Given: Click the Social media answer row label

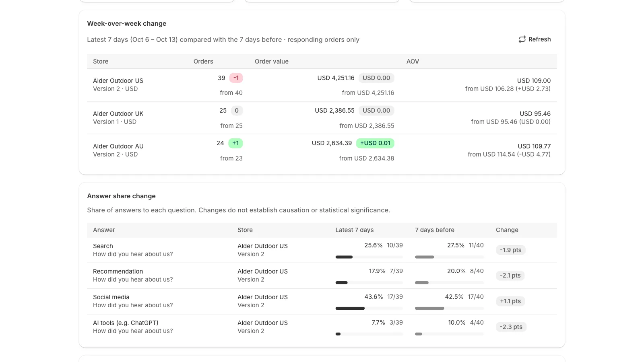Looking at the screenshot, I should click(111, 297).
